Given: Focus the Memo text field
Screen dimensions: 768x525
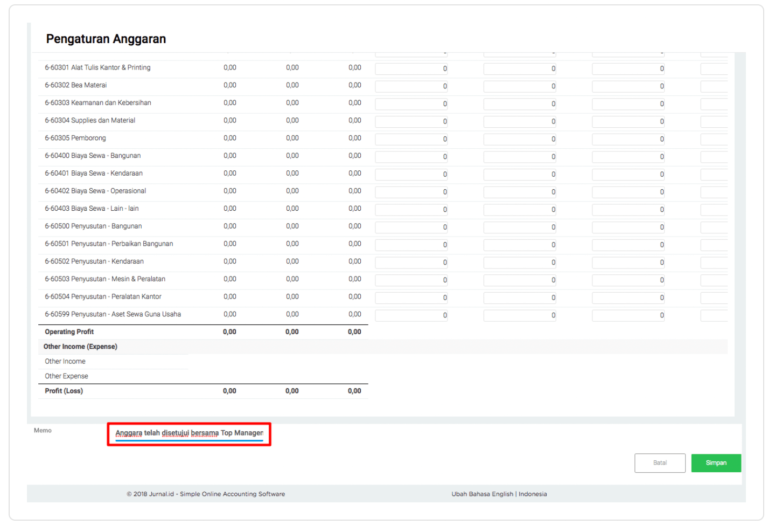Looking at the screenshot, I should (189, 434).
